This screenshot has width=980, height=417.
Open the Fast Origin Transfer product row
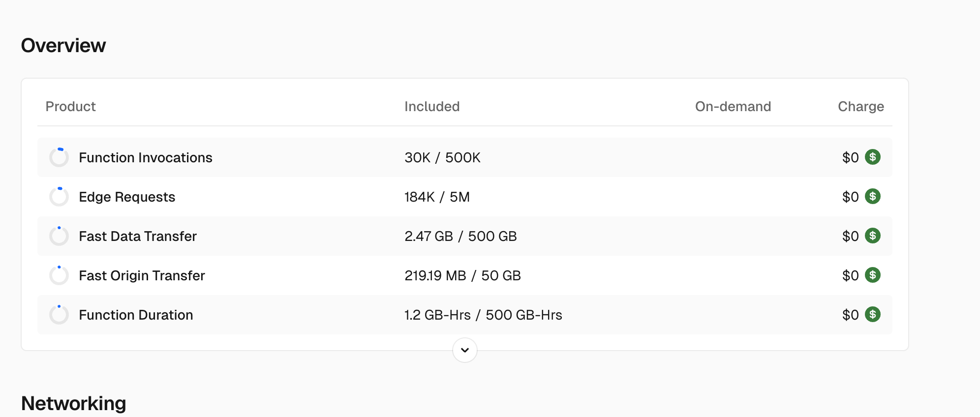point(142,275)
